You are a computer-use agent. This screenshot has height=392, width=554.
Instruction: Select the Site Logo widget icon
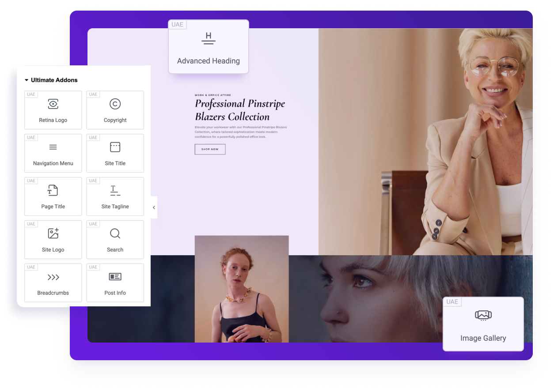pos(53,234)
